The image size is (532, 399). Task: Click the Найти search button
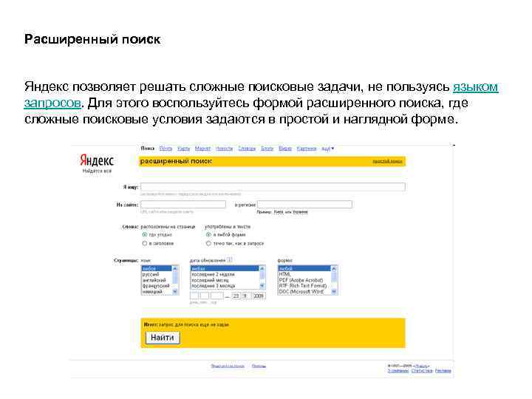[163, 338]
